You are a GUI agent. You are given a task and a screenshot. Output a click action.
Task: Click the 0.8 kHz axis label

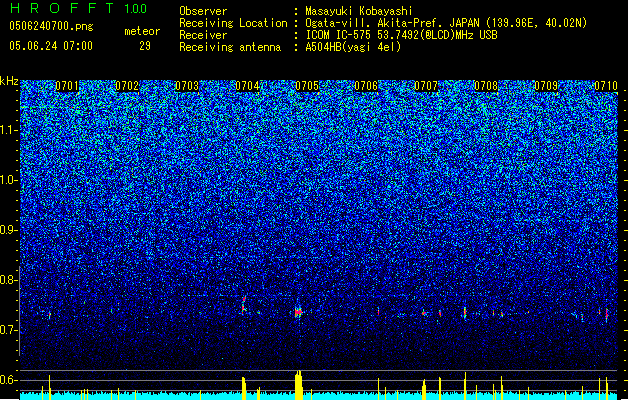pyautogui.click(x=9, y=280)
